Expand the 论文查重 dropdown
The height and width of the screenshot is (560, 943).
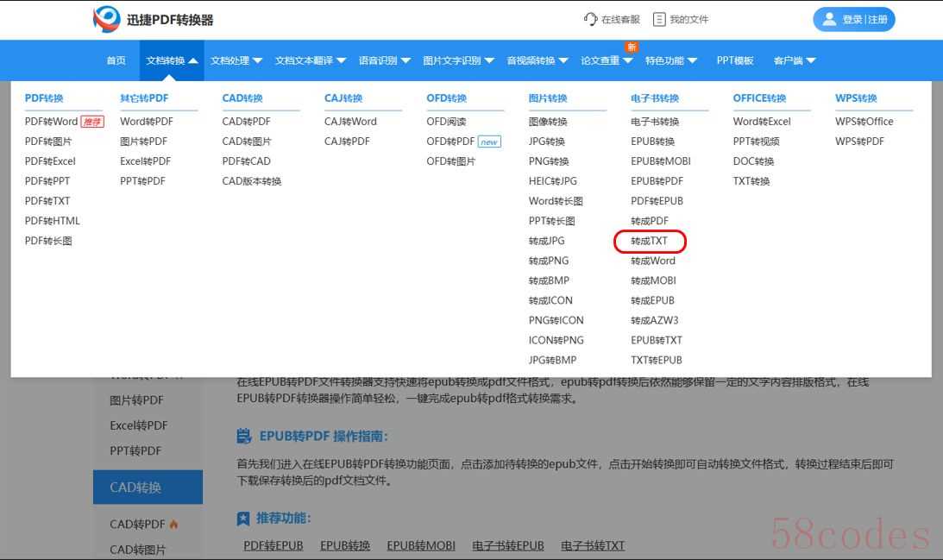pos(607,60)
